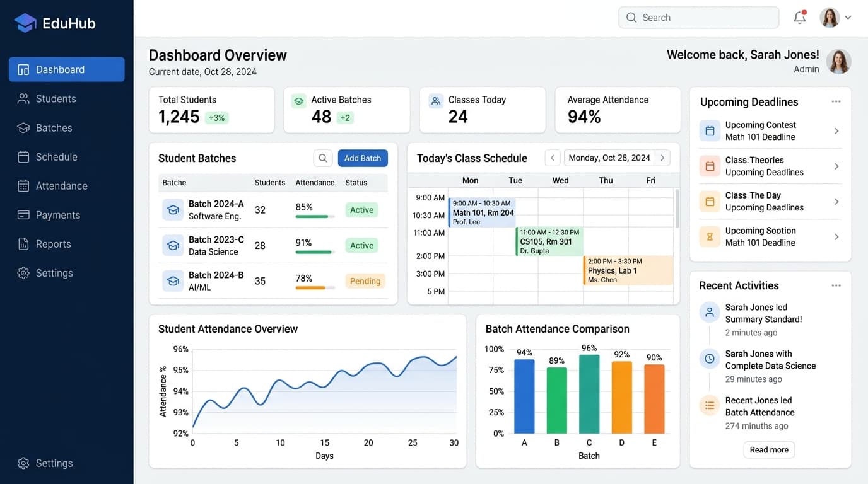This screenshot has height=484, width=868.
Task: Click the Batch 2024-B graduation cap icon
Action: (173, 281)
